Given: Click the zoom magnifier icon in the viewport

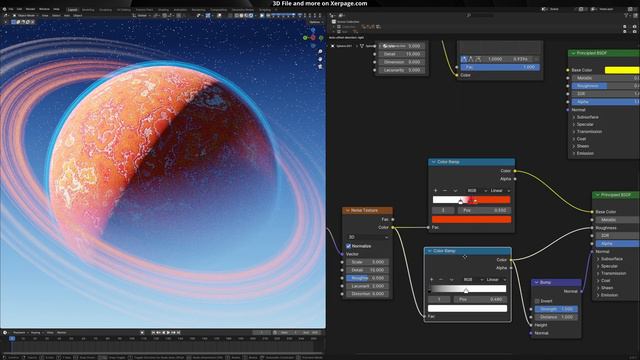Looking at the screenshot, I should click(x=320, y=52).
